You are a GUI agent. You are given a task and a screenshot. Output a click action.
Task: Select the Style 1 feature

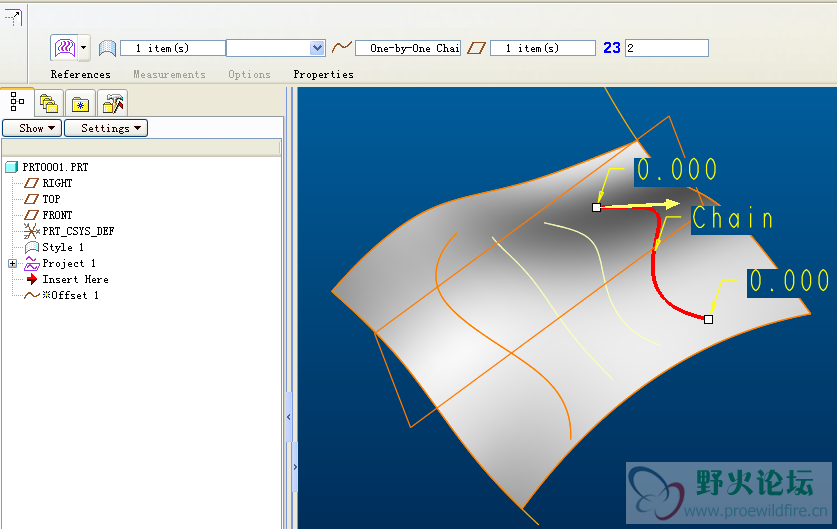pyautogui.click(x=63, y=247)
